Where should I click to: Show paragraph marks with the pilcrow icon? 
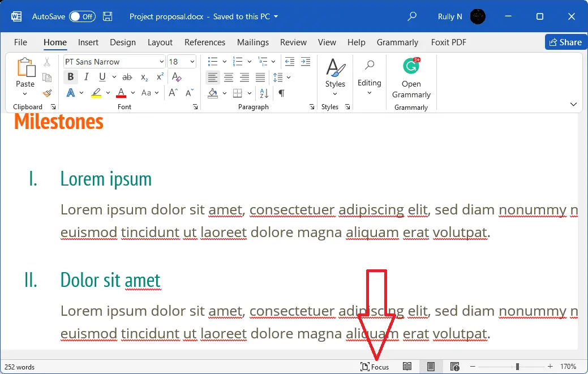coord(281,93)
